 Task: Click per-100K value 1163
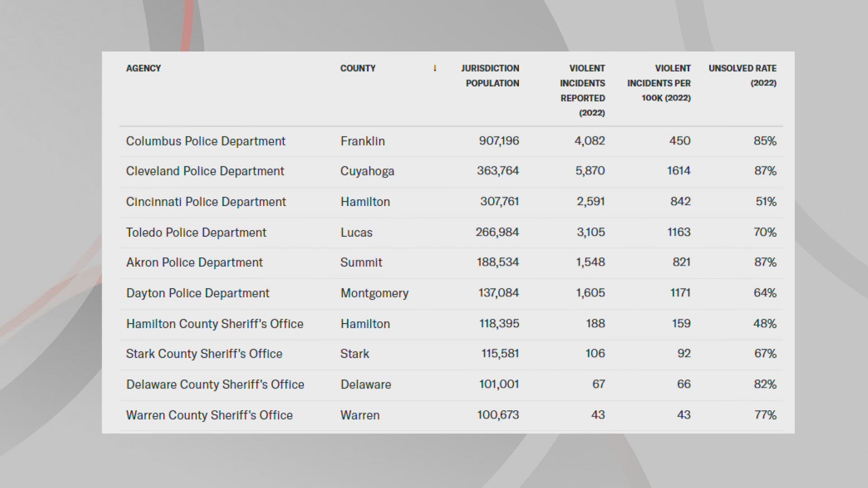[x=679, y=232]
